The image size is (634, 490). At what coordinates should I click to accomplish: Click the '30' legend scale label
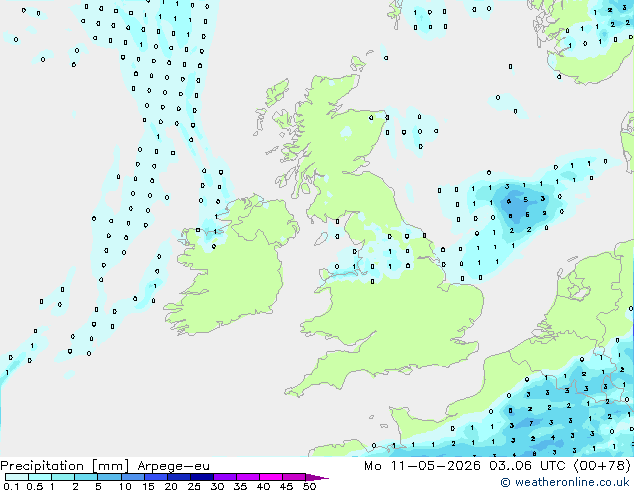[217, 486]
